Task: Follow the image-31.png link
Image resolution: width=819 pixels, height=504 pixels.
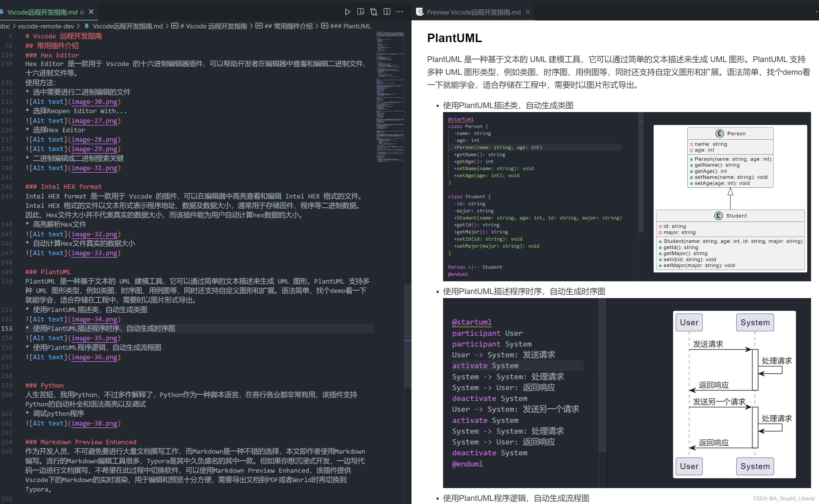Action: click(94, 168)
